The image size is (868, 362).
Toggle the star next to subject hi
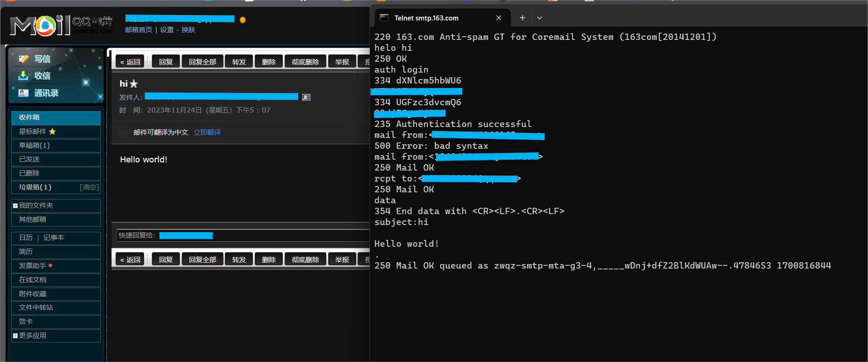pyautogui.click(x=134, y=83)
